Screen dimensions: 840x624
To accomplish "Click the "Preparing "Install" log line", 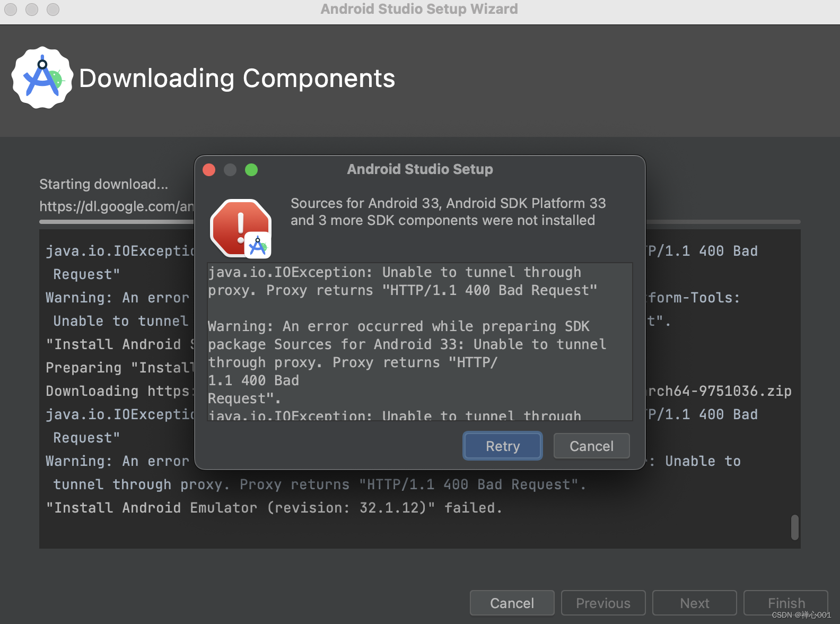I will 120,368.
